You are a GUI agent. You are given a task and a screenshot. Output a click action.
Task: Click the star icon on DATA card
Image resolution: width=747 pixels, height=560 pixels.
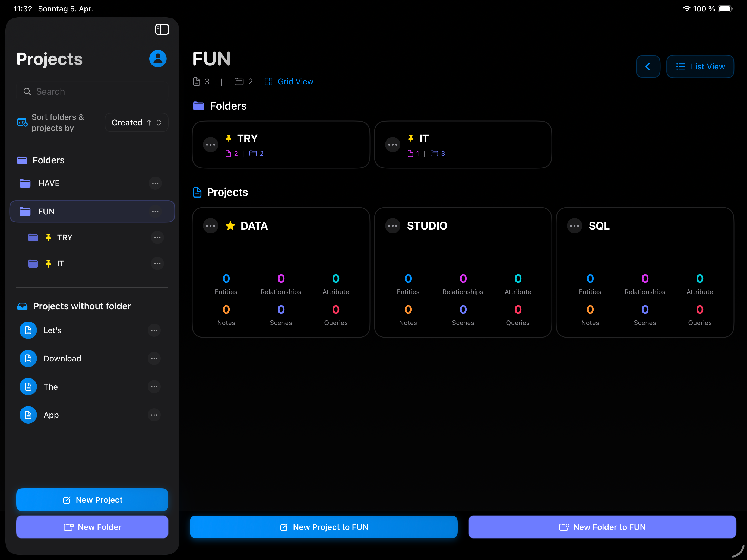pyautogui.click(x=230, y=226)
